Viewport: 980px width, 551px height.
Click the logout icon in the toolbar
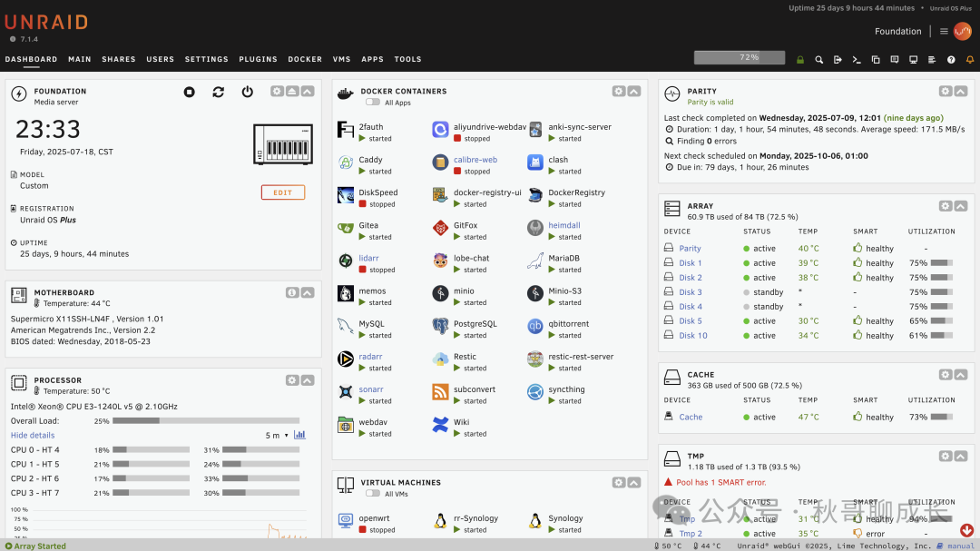click(x=838, y=59)
